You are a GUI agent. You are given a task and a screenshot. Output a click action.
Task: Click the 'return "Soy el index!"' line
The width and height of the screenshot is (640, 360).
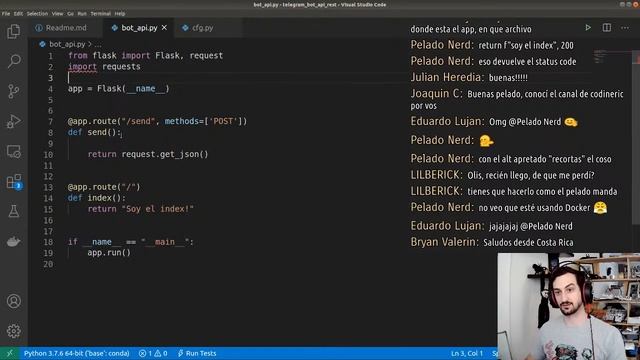141,209
